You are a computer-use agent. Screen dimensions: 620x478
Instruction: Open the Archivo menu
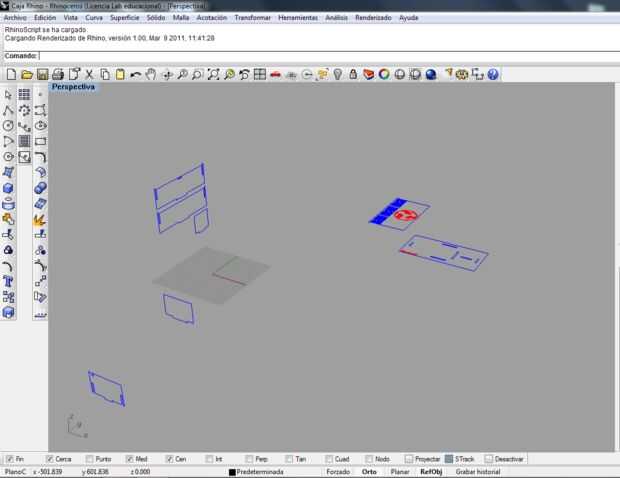[15, 18]
